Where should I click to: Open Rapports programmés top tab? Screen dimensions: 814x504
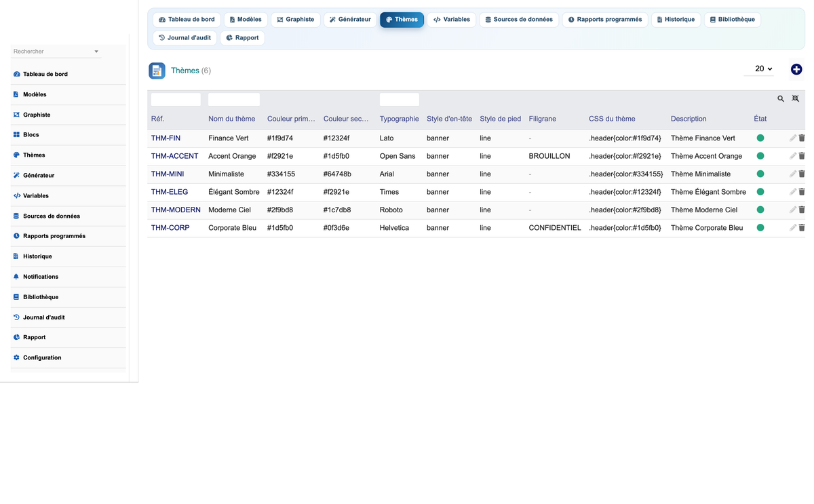click(x=605, y=20)
